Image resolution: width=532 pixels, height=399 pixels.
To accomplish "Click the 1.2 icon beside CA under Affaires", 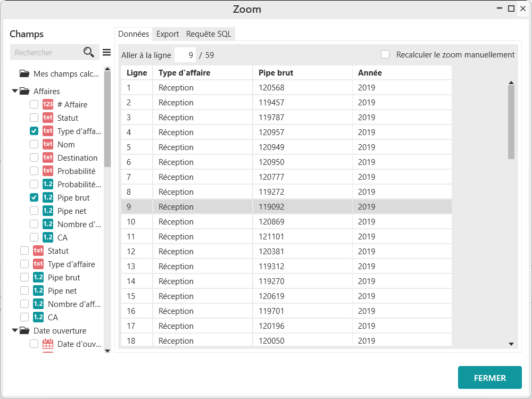I will coord(48,237).
